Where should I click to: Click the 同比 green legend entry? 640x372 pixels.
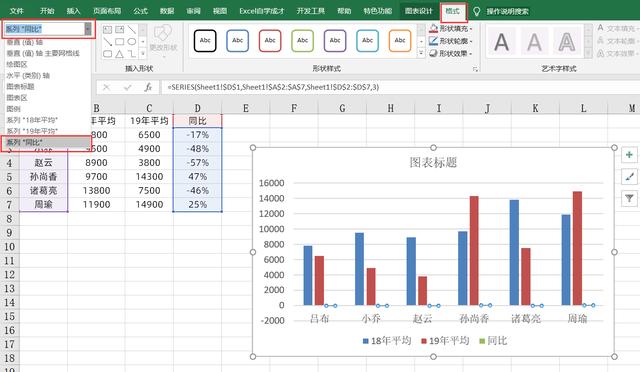pos(493,341)
